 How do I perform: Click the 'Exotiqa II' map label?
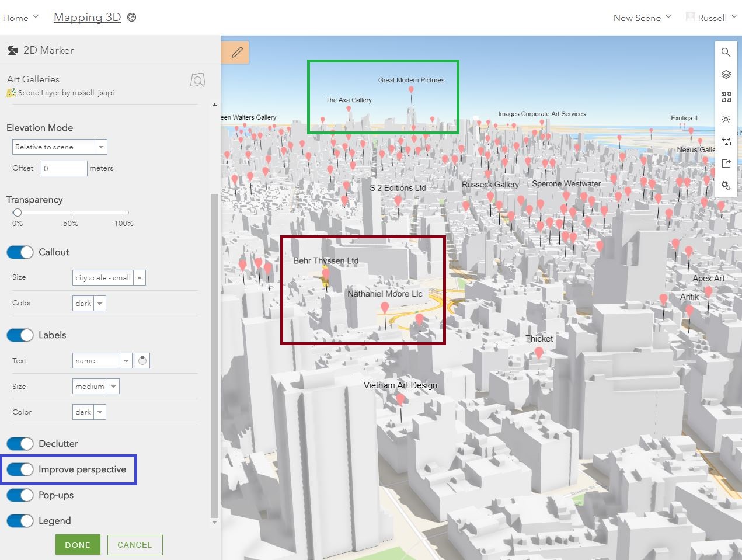[x=684, y=118]
